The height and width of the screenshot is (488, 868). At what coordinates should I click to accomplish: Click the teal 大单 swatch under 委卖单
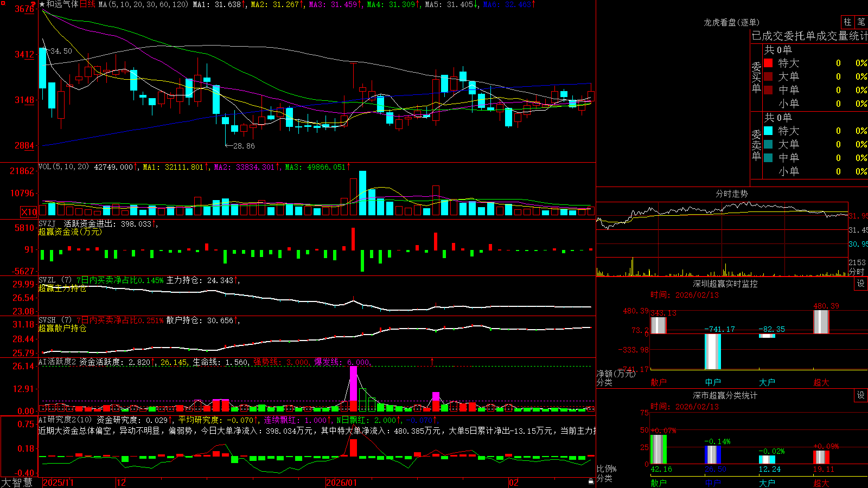coord(768,144)
